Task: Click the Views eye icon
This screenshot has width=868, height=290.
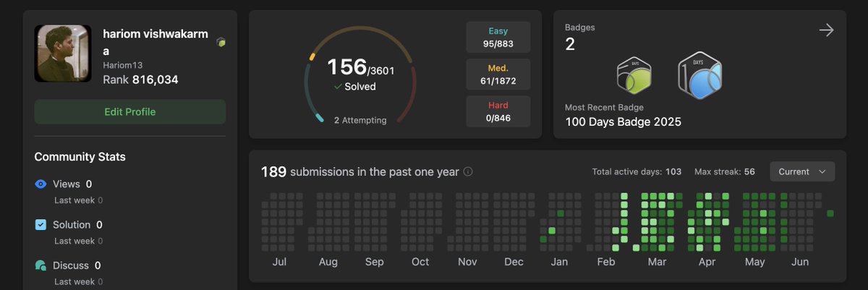Action: click(41, 184)
